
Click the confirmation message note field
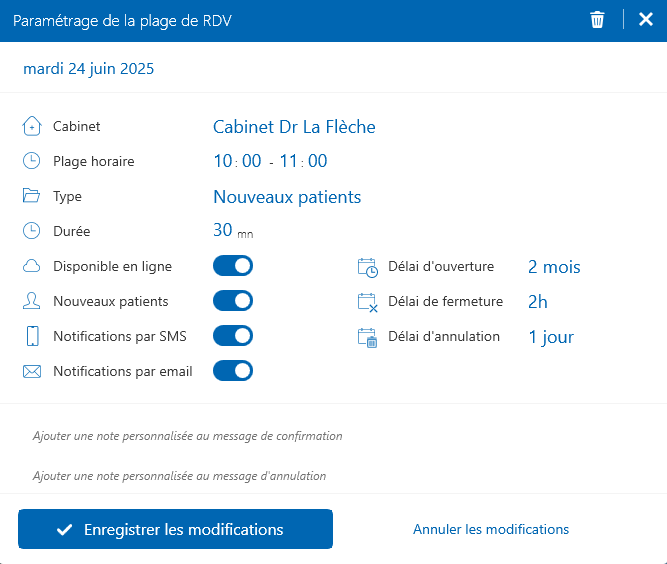click(188, 436)
